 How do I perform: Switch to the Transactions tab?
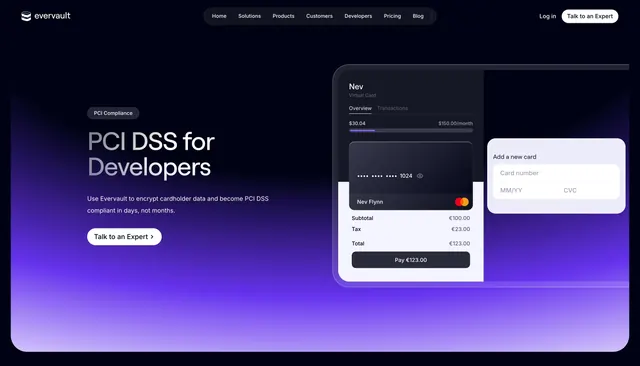tap(392, 108)
